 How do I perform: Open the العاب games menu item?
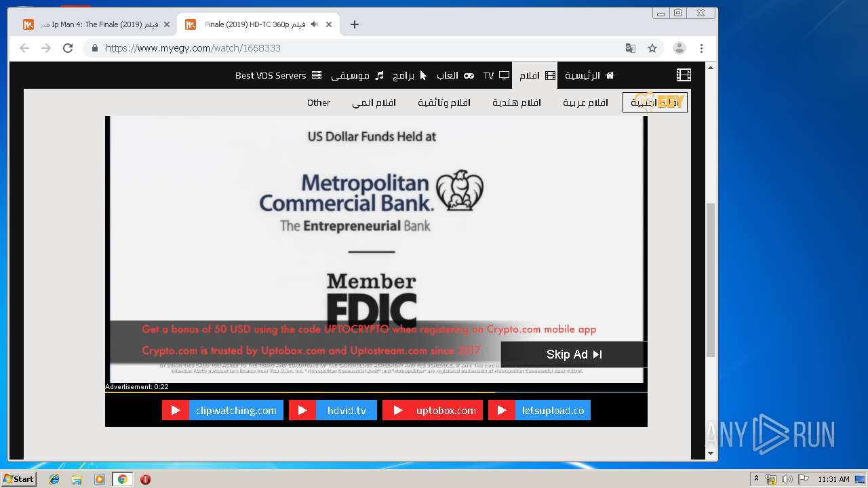(x=455, y=75)
